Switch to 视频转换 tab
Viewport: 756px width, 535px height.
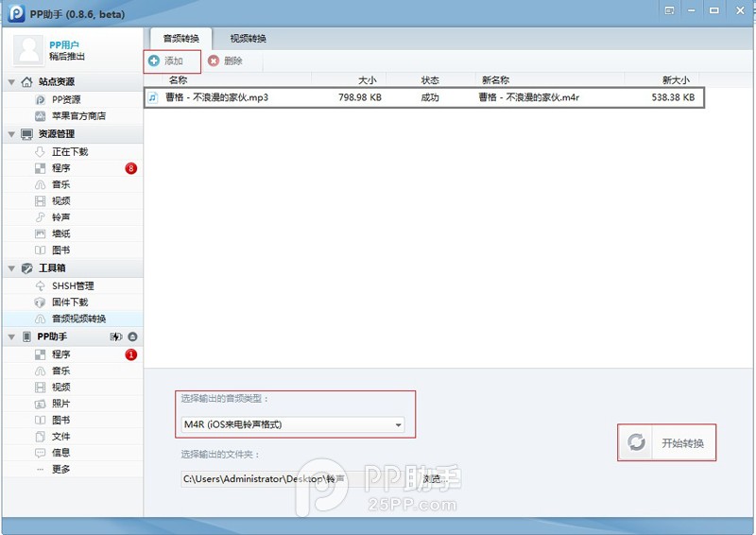[x=248, y=39]
